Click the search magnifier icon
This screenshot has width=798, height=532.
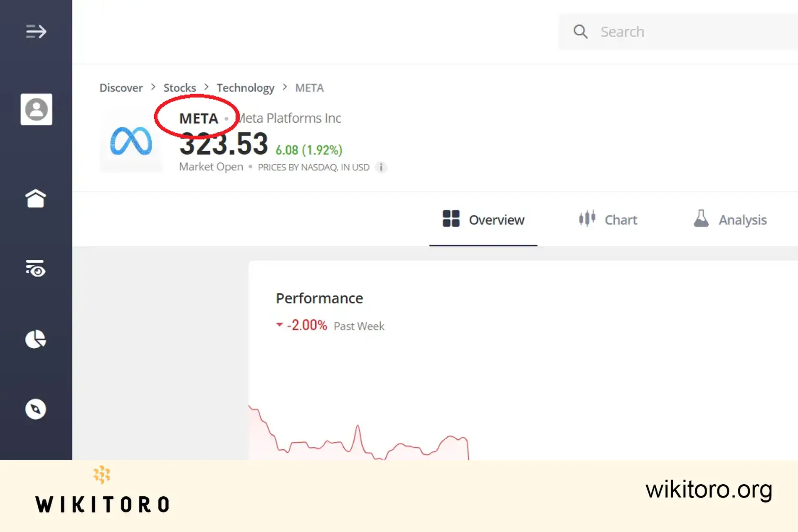pyautogui.click(x=581, y=32)
